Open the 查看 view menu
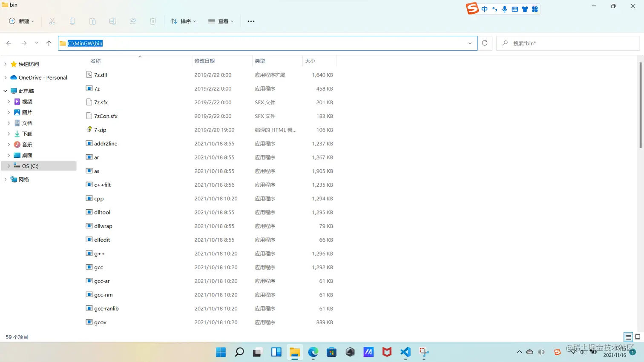Viewport: 644px width, 362px height. [x=221, y=21]
